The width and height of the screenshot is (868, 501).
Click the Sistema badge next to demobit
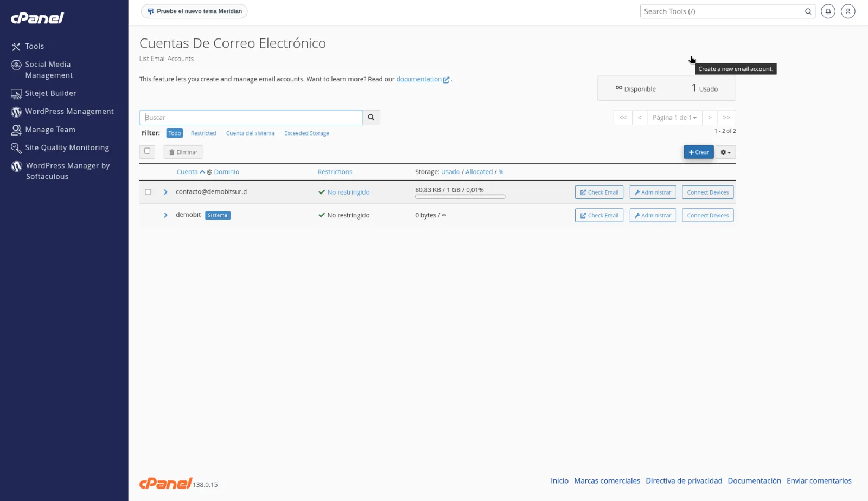[218, 215]
